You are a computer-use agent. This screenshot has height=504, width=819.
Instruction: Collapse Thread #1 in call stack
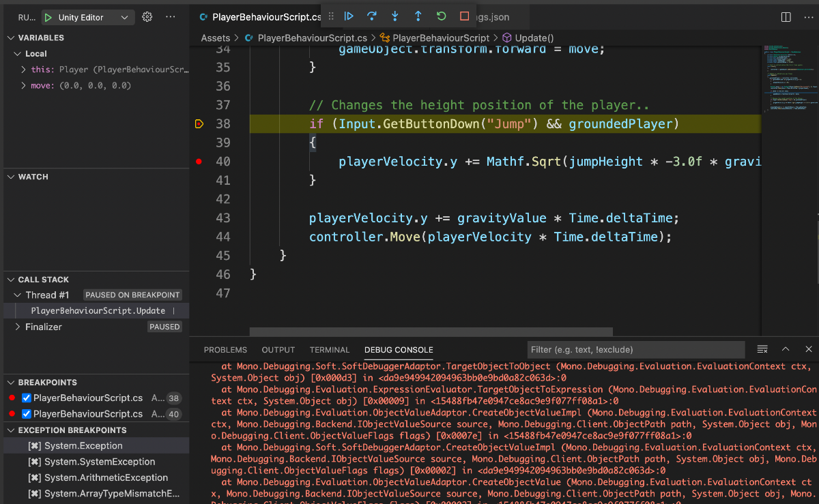(x=18, y=295)
